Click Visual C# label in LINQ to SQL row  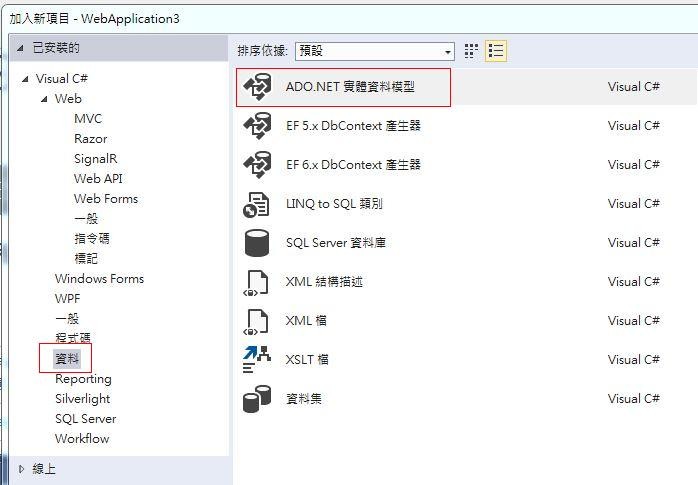(633, 204)
